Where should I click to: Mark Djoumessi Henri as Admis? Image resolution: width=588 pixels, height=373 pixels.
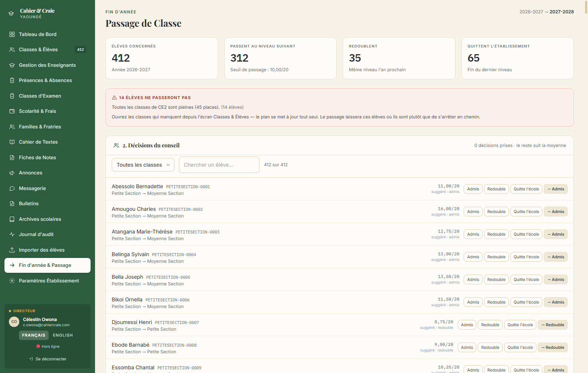(x=467, y=325)
